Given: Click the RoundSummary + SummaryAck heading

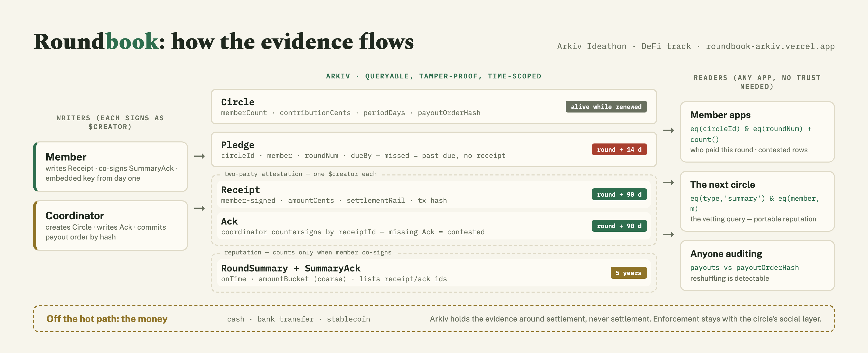Looking at the screenshot, I should pyautogui.click(x=290, y=268).
